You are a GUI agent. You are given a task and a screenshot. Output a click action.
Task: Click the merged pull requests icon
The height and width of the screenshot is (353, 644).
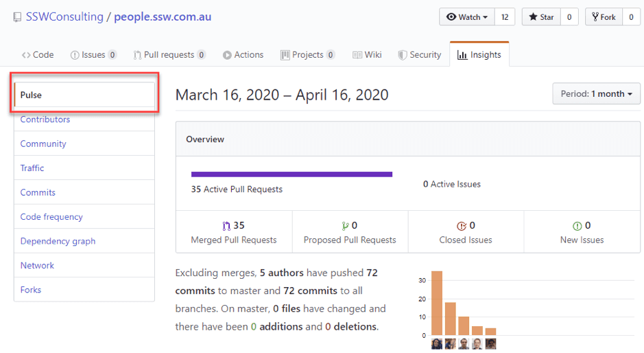pyautogui.click(x=226, y=225)
